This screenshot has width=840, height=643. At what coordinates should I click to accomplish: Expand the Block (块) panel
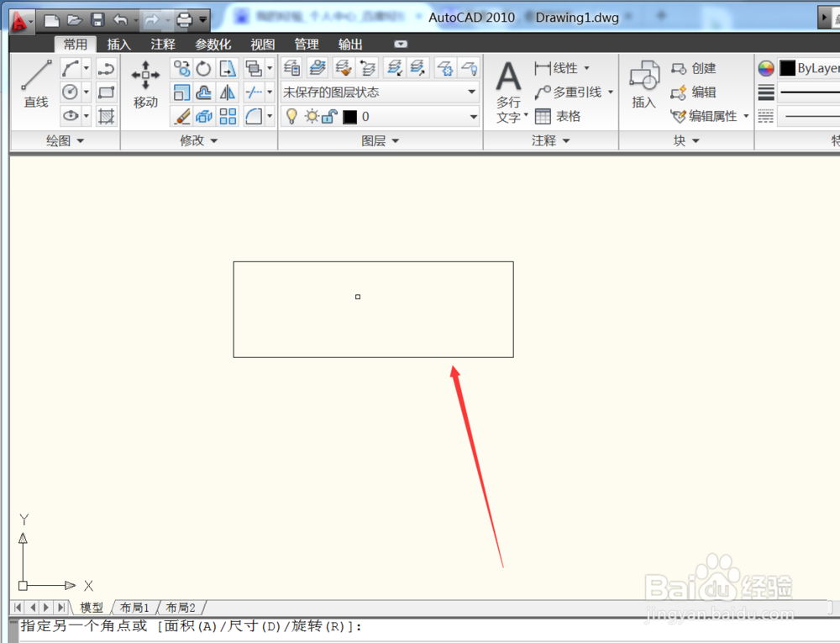(686, 141)
